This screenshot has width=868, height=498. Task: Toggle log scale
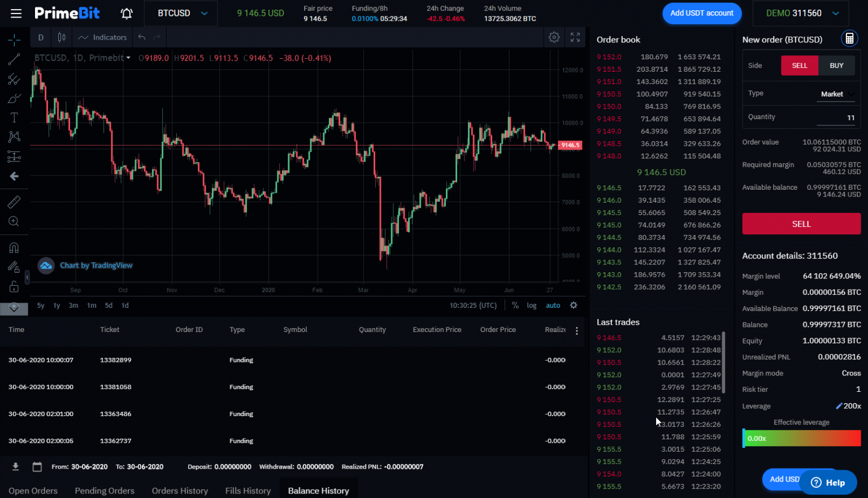coord(532,305)
